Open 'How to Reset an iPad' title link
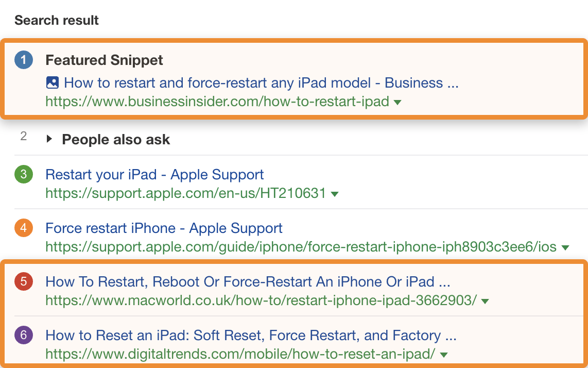 coord(251,336)
